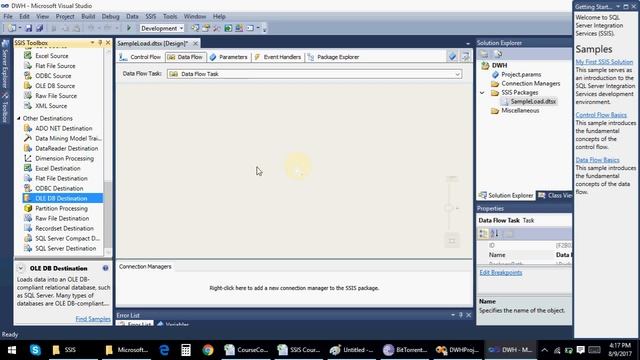Viewport: 640px width, 360px height.
Task: Open Skype from the taskbar
Action: (35, 350)
